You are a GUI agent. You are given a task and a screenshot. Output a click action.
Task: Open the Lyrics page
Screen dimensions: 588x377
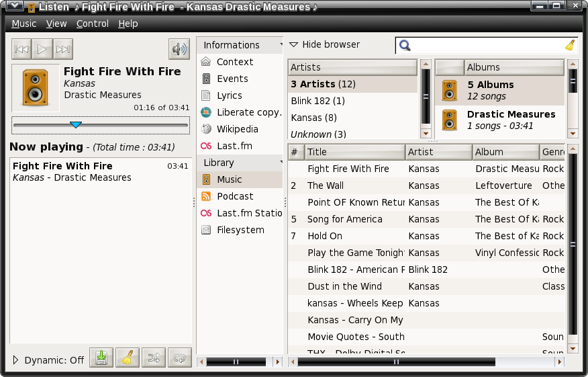pos(240,95)
